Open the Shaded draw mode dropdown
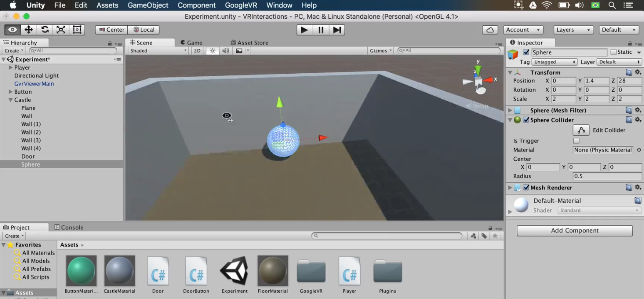 tap(157, 50)
